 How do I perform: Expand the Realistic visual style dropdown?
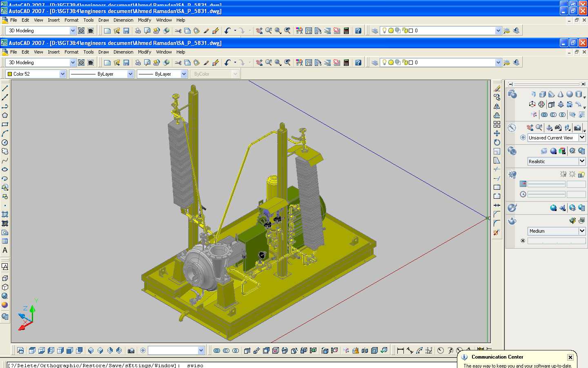[x=582, y=162]
